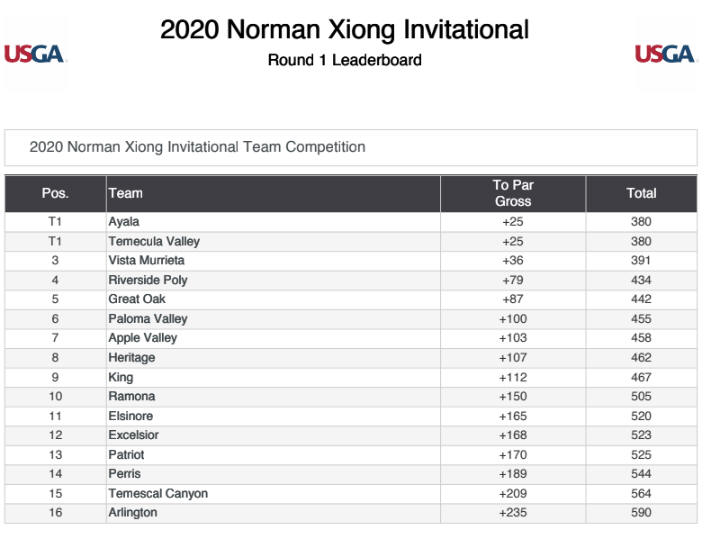Screen dimensions: 706x538
Task: Open the Ramona team entry
Action: [x=132, y=396]
